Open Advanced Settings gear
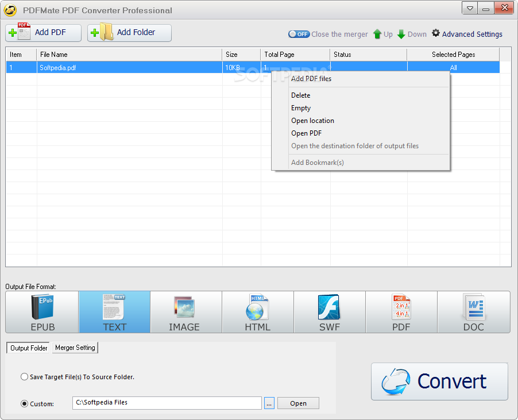518x420 pixels. click(x=467, y=34)
